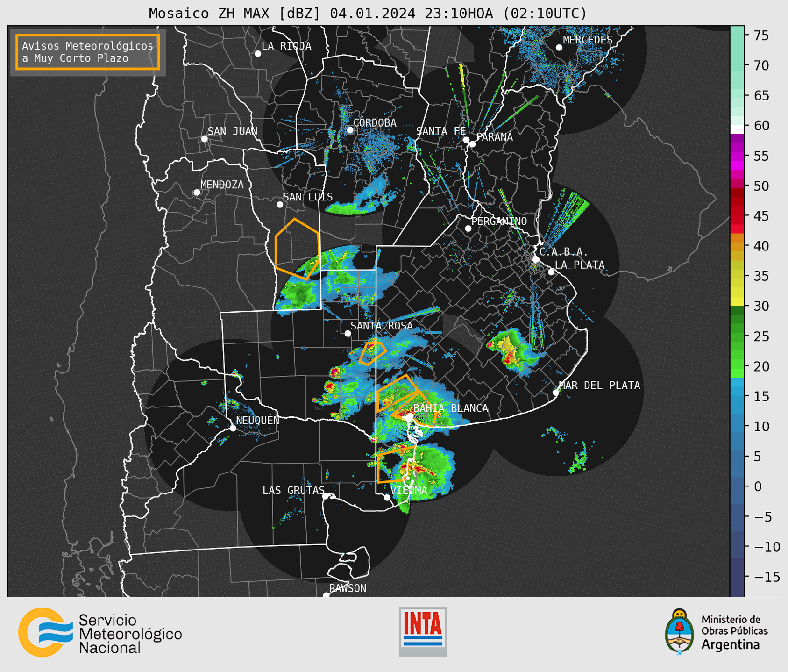Click the white city dot for La Rioja
The image size is (788, 672).
(x=258, y=54)
